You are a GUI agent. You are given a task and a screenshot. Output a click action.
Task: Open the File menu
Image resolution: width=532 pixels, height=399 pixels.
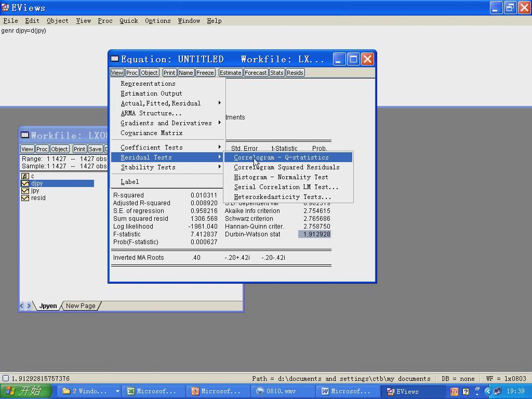click(x=10, y=21)
